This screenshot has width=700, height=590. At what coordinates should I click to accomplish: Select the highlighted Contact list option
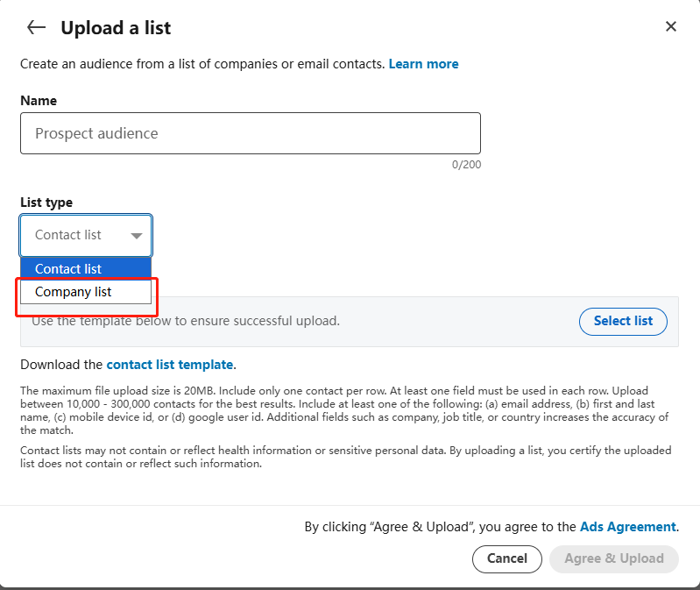[x=86, y=268]
